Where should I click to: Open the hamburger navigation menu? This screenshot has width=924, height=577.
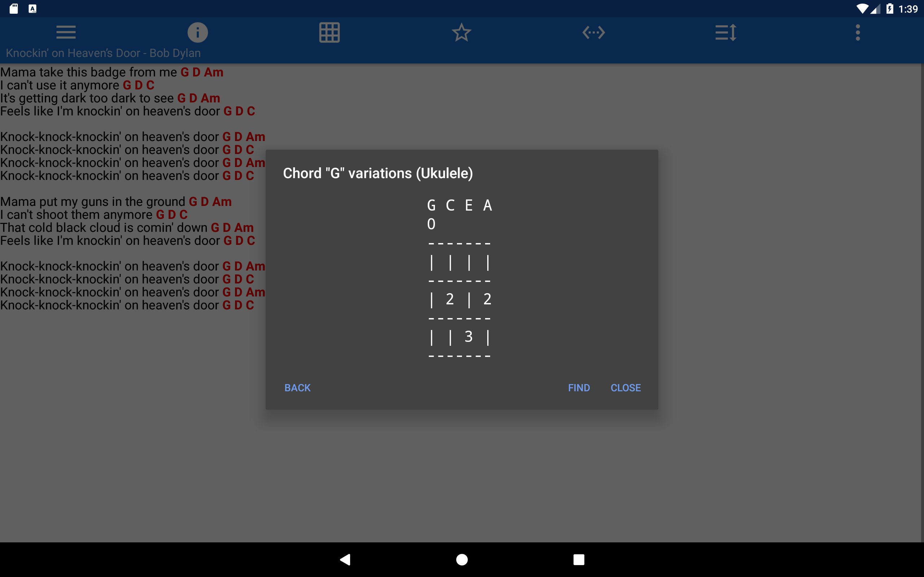(x=66, y=32)
